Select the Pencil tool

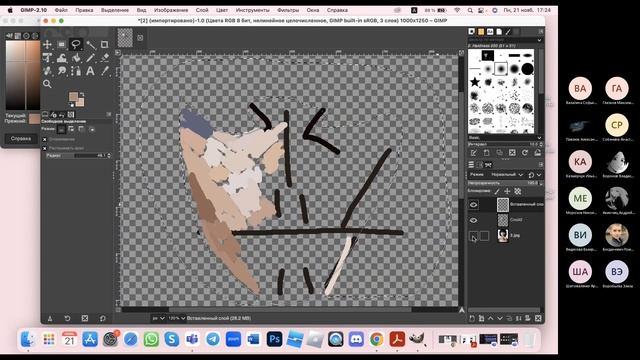90,58
